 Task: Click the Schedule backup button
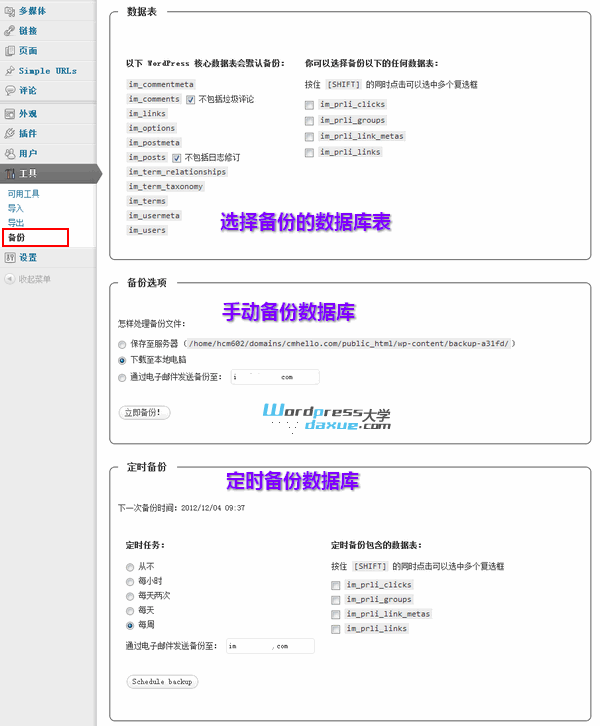[x=162, y=682]
